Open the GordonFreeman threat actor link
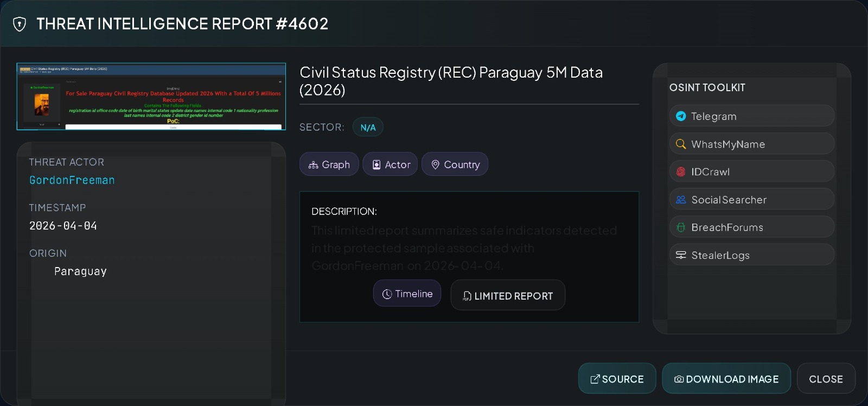This screenshot has height=406, width=868. (72, 180)
